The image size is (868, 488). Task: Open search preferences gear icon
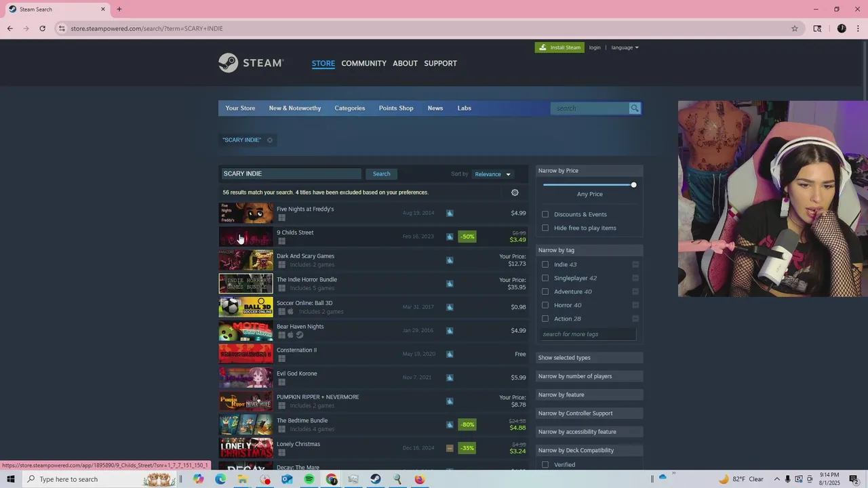[515, 192]
